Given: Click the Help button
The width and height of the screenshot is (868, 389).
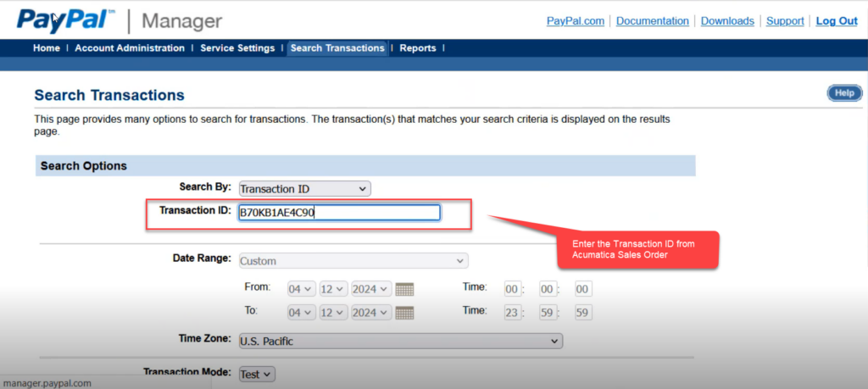Looking at the screenshot, I should click(844, 93).
